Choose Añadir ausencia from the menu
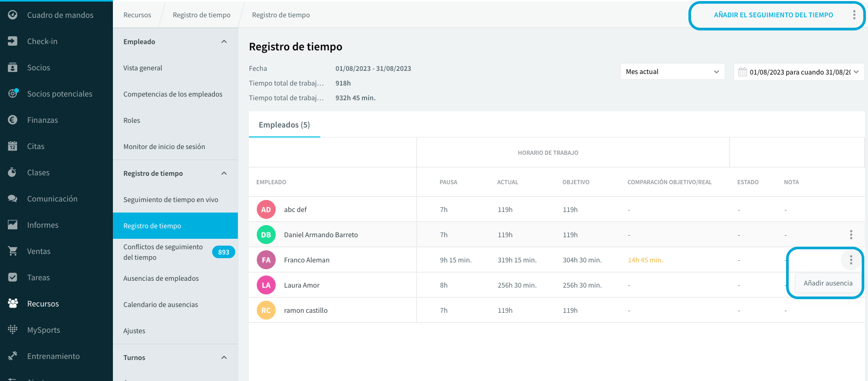Screen dimensions: 868x381 click(828, 283)
